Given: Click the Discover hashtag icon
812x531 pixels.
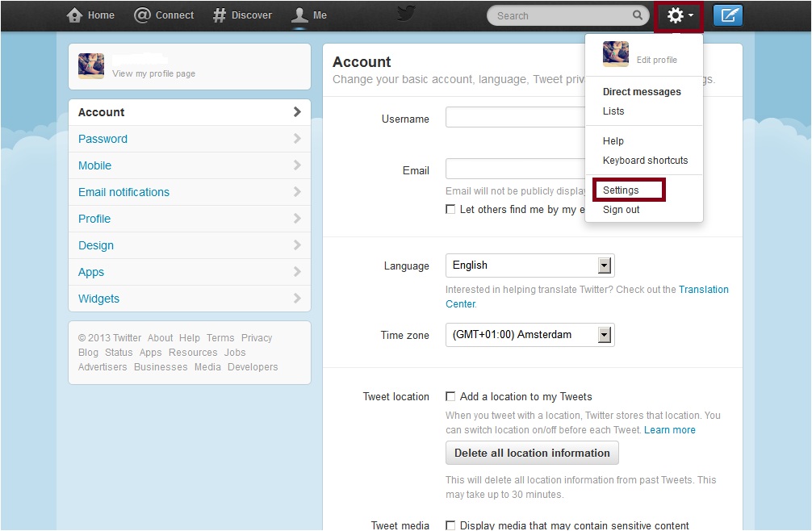Looking at the screenshot, I should click(x=220, y=15).
